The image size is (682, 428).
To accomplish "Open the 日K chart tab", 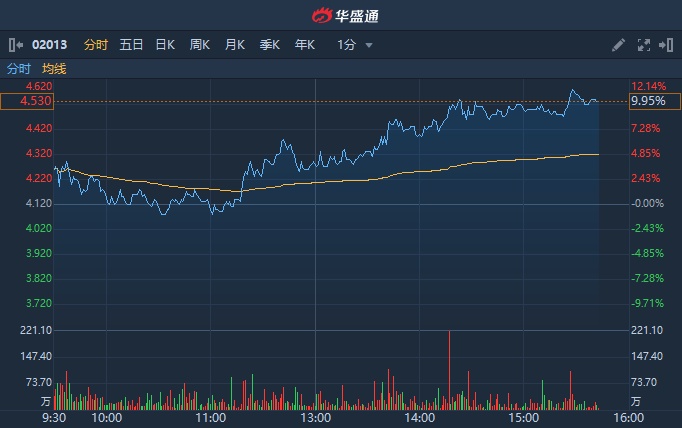I will coord(165,45).
